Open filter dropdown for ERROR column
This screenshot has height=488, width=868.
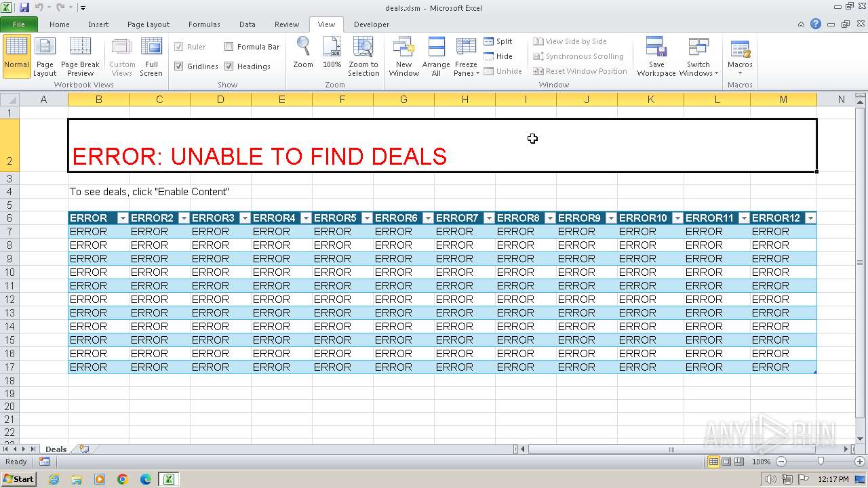click(x=123, y=218)
